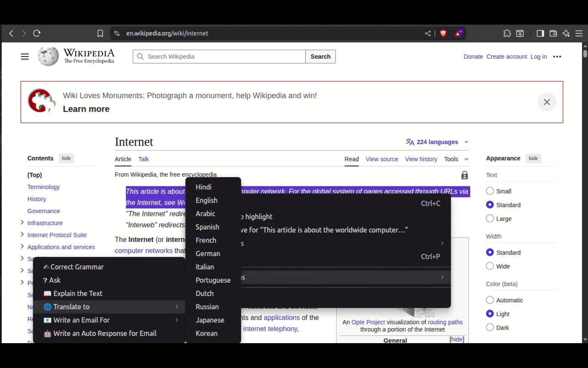The width and height of the screenshot is (588, 368).
Task: Switch appearance color to Dark
Action: tap(490, 328)
